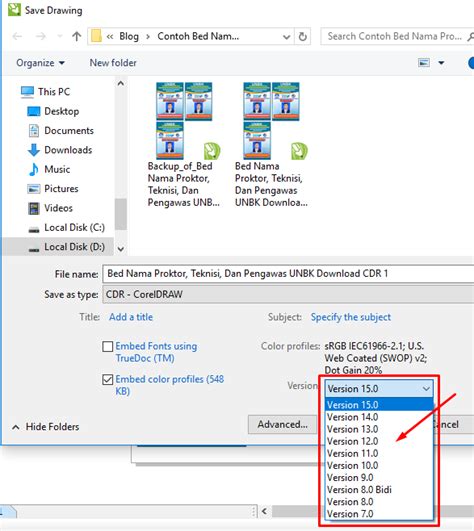Choose Version 15.0 in list
Image resolution: width=474 pixels, height=531 pixels.
click(x=379, y=405)
